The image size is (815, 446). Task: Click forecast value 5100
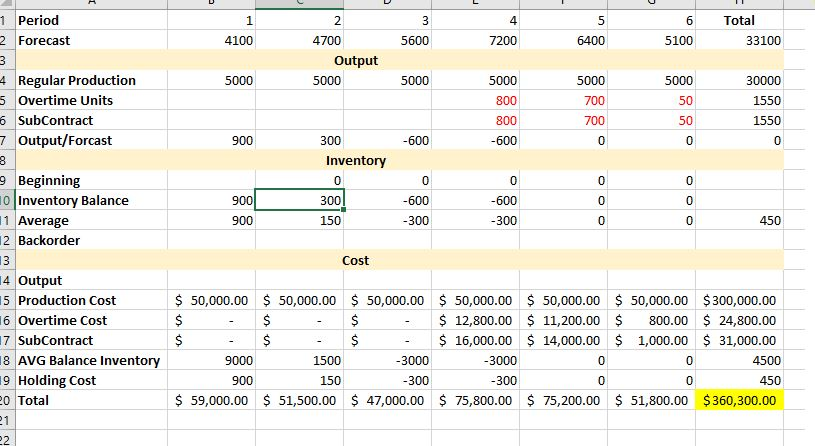coord(651,41)
